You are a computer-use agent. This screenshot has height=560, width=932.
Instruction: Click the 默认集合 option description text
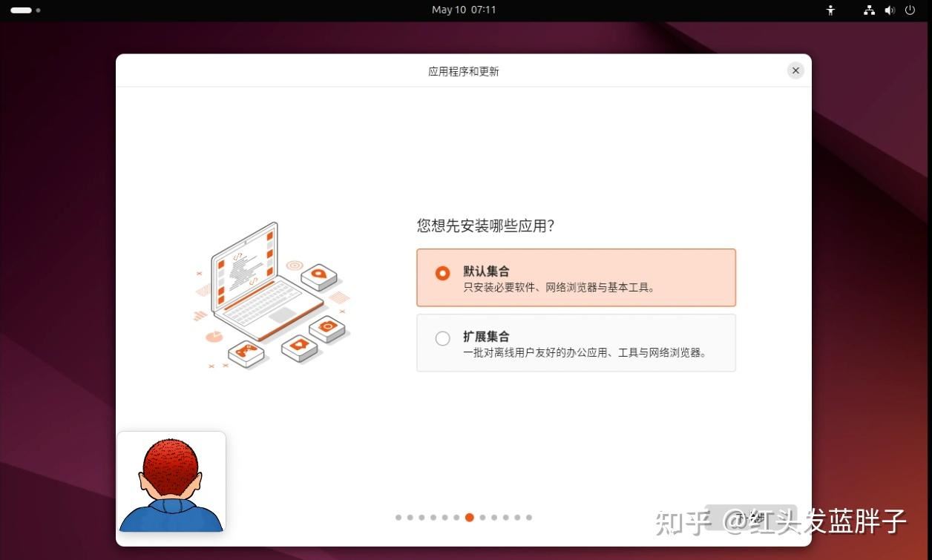click(559, 288)
